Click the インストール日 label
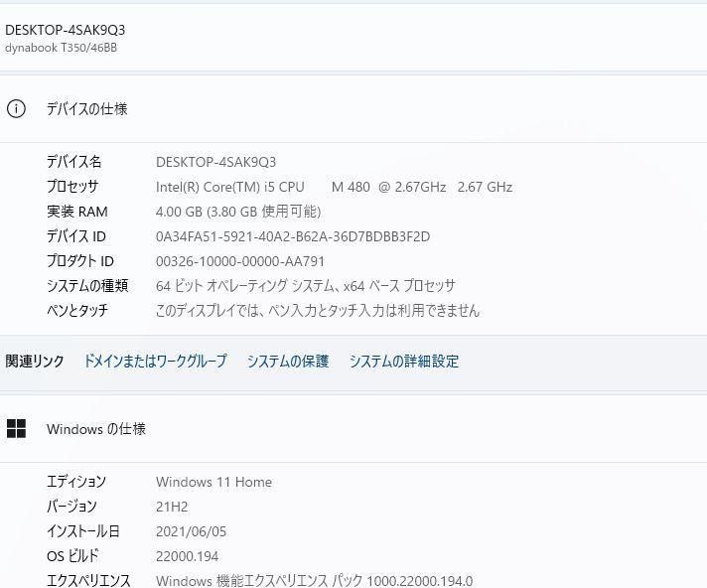This screenshot has width=707, height=588. [x=83, y=530]
